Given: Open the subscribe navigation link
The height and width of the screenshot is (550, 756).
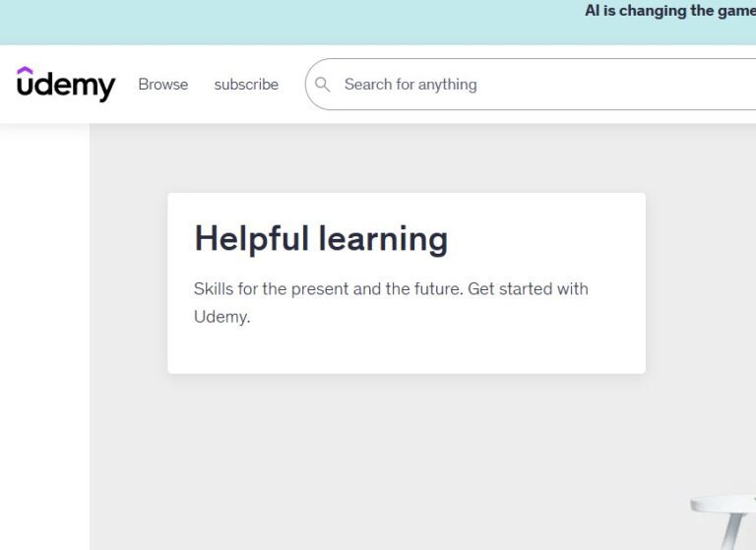Looking at the screenshot, I should [246, 85].
